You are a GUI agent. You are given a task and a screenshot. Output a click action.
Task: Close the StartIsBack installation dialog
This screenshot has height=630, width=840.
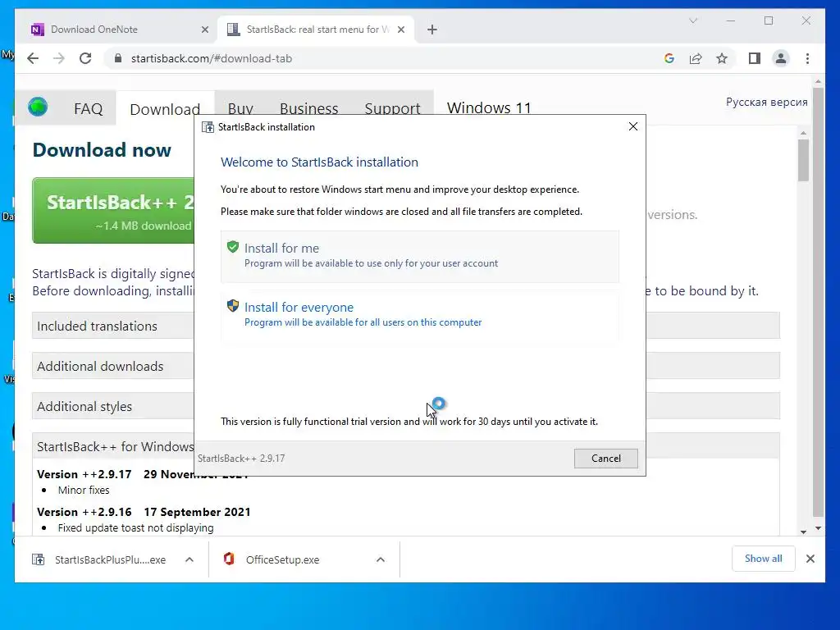(632, 126)
